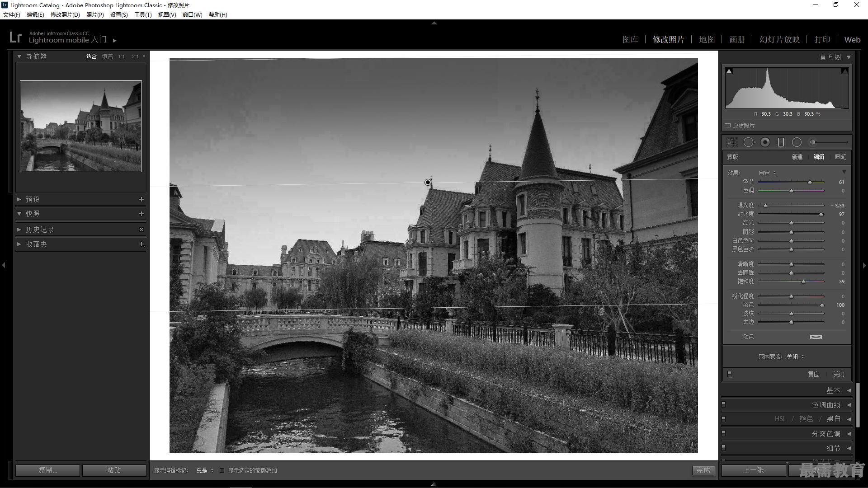Click the navigator preview thumbnail
Image resolution: width=868 pixels, height=488 pixels.
pos(81,126)
